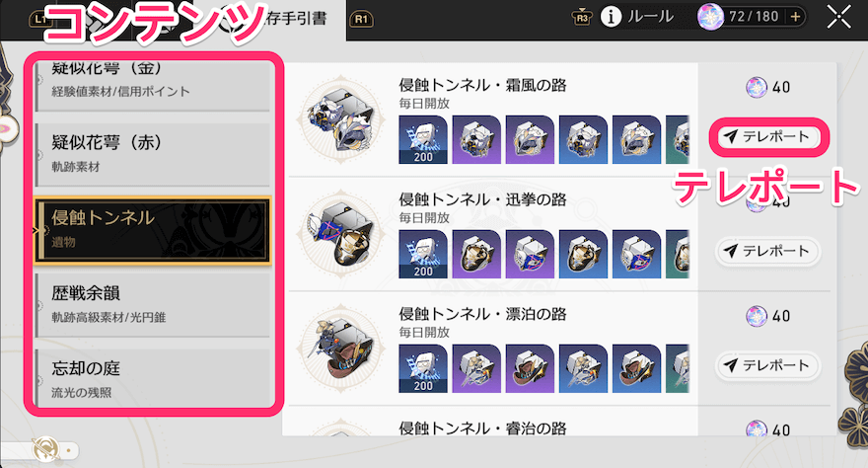
Task: Click the Trailblaze Power orb icon
Action: (710, 17)
